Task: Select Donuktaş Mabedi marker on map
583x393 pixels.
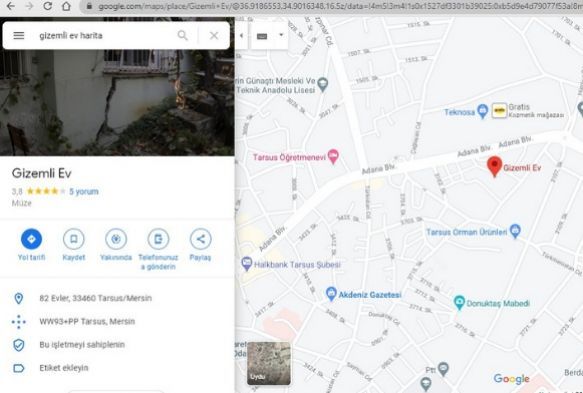Action: coord(460,303)
